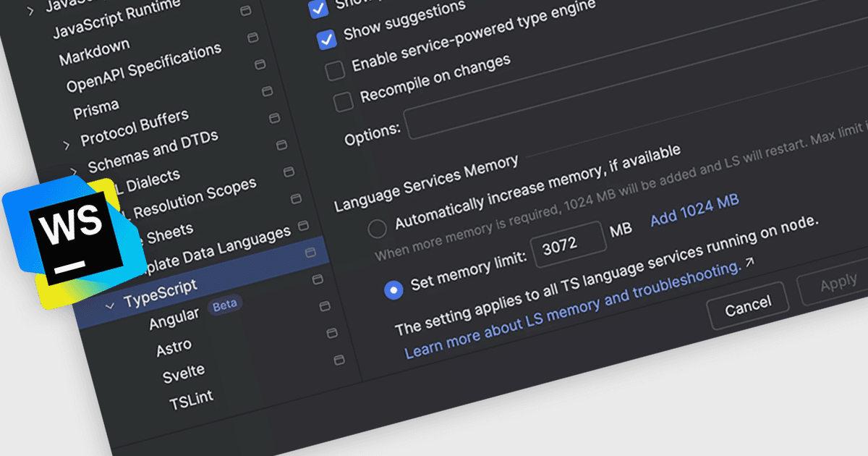Click the project-level icon on Resolution Scopes row
The height and width of the screenshot is (456, 868).
(x=289, y=172)
